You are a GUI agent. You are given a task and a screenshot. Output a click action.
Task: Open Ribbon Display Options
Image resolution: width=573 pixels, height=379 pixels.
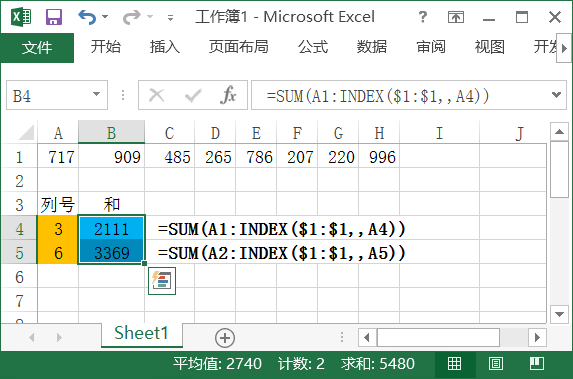[x=456, y=17]
